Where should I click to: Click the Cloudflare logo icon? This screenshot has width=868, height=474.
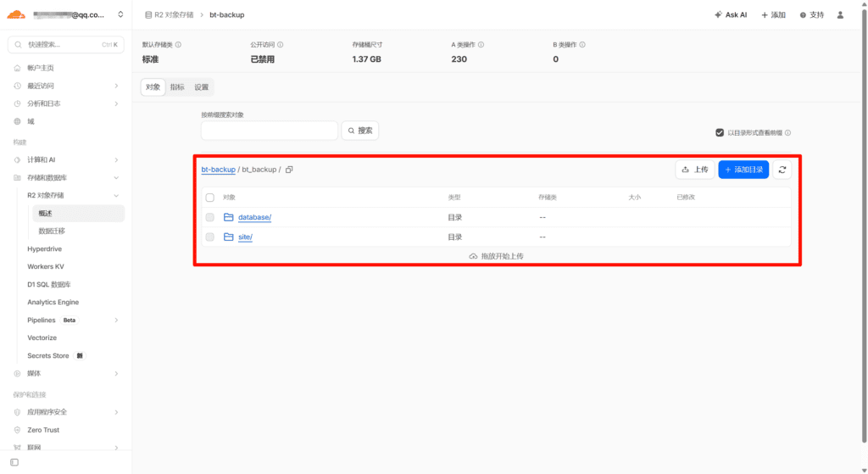[x=17, y=14]
